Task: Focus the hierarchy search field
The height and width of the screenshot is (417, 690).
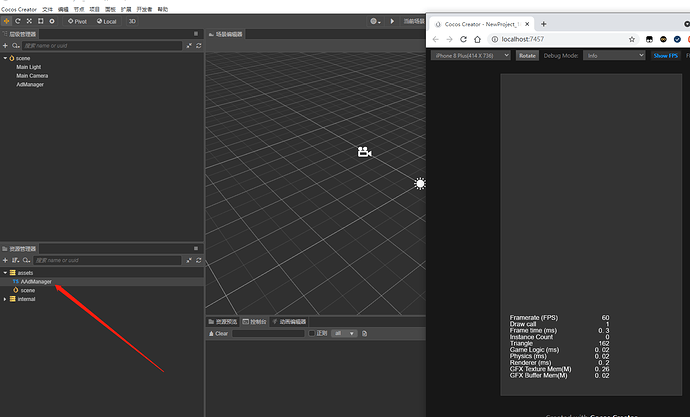Action: point(102,45)
